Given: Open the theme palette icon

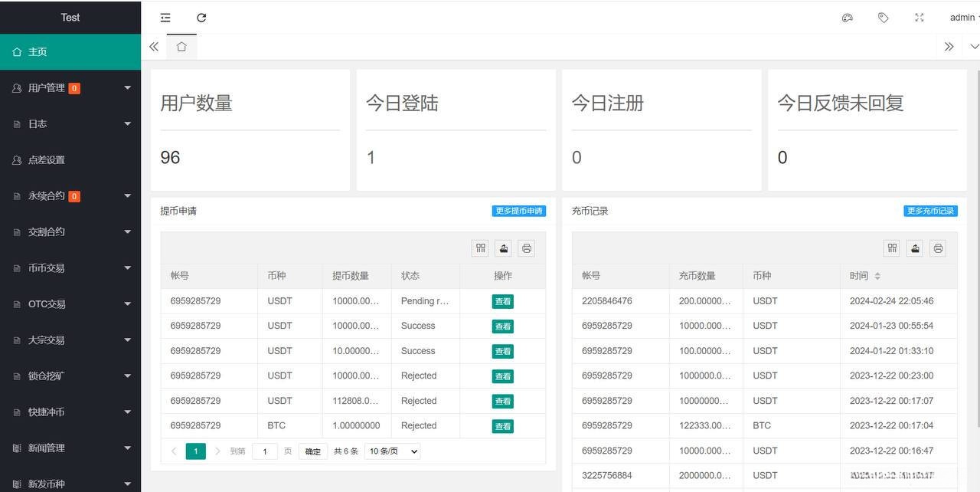Looking at the screenshot, I should click(x=848, y=18).
